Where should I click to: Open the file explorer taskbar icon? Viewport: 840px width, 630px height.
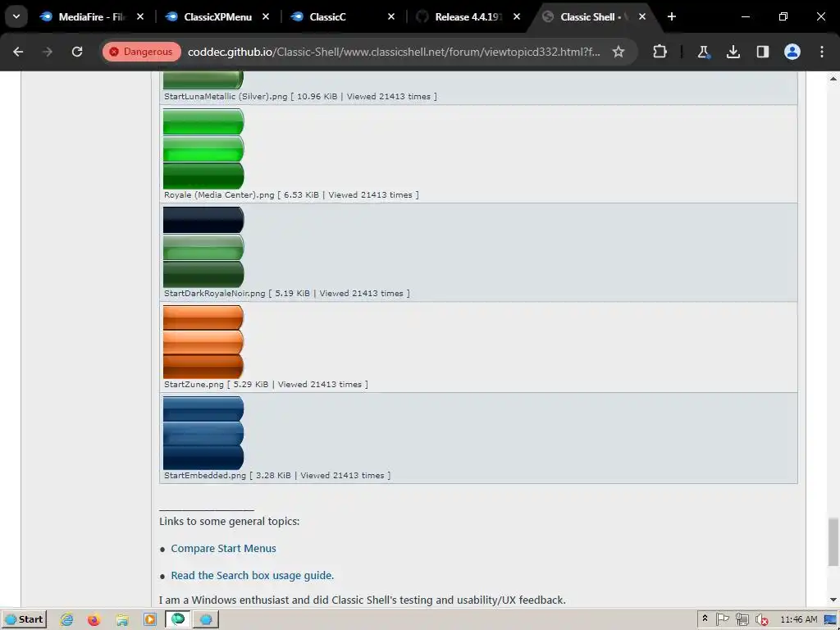click(122, 620)
